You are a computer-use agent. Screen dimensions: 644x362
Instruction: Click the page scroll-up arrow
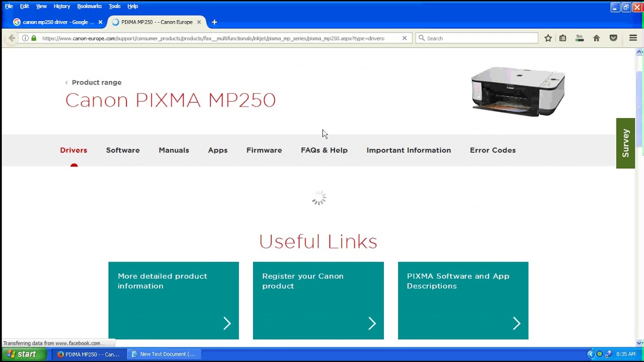[640, 52]
